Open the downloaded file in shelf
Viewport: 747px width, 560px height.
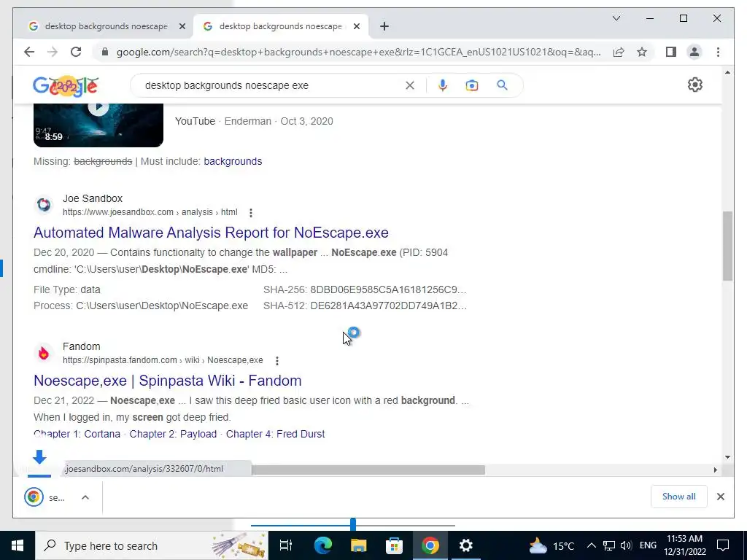tap(44, 497)
